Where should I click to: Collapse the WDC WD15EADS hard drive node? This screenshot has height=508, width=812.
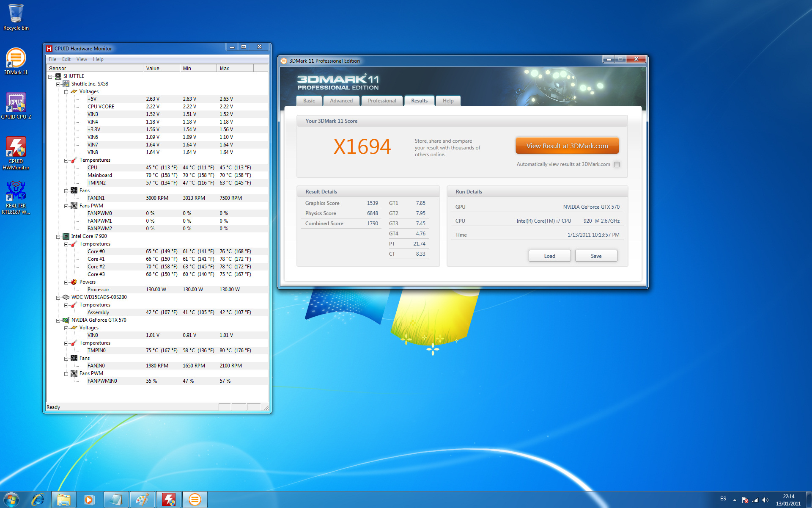(x=58, y=298)
